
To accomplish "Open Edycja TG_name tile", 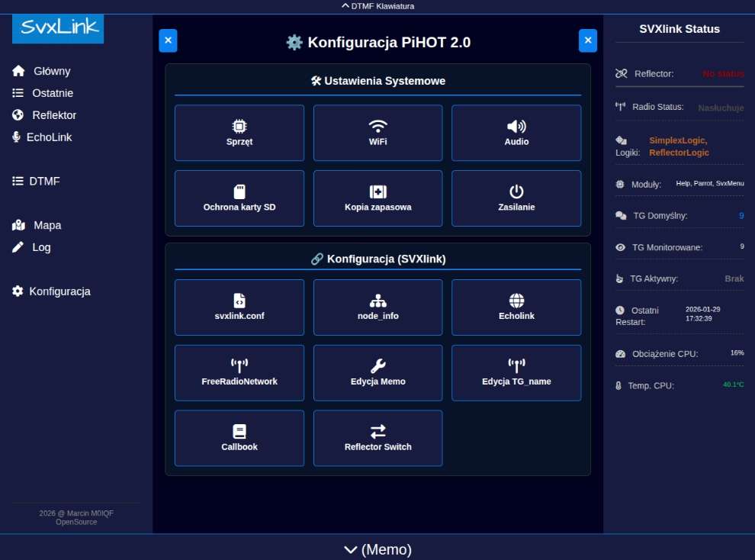I will click(x=516, y=373).
